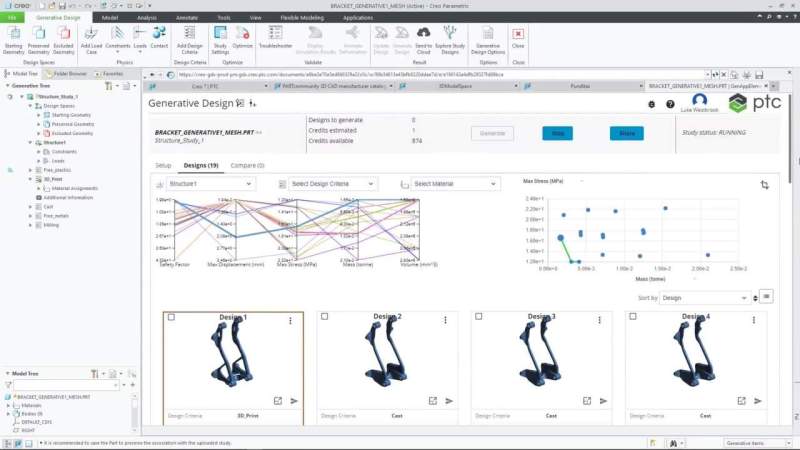
Task: Open Design 2 pop-out icon
Action: [433, 401]
